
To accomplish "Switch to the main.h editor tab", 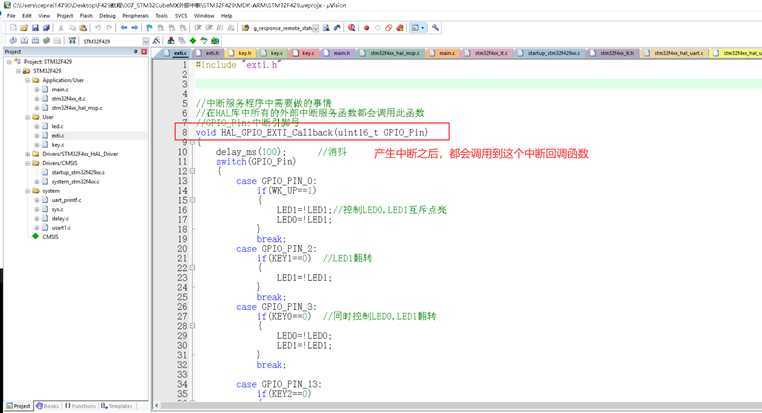I will (x=337, y=52).
